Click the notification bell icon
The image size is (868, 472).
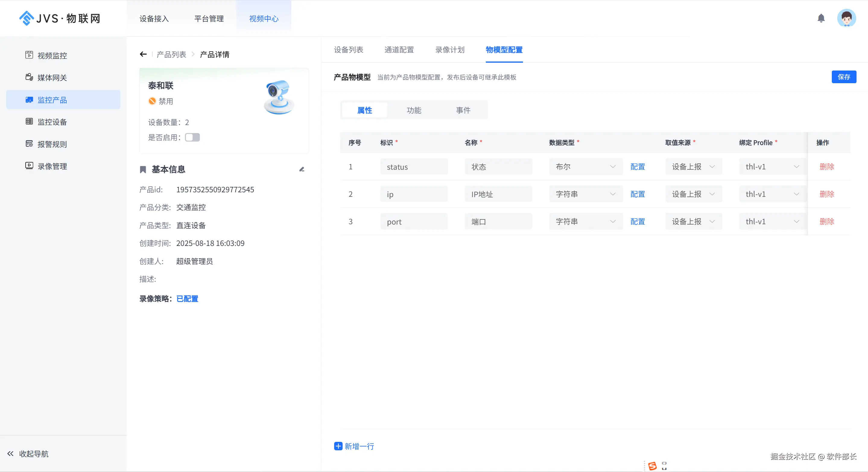click(x=821, y=18)
